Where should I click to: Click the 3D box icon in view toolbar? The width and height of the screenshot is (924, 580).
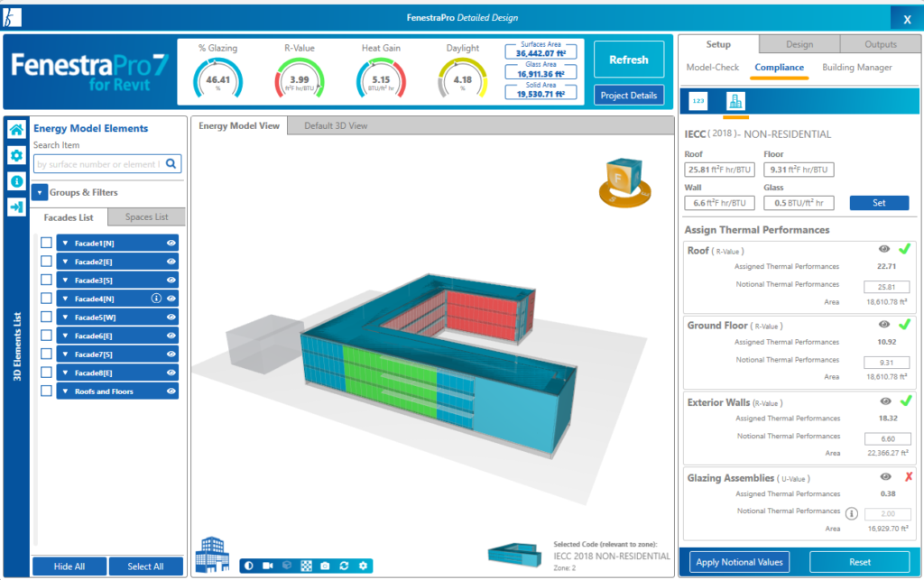(287, 566)
